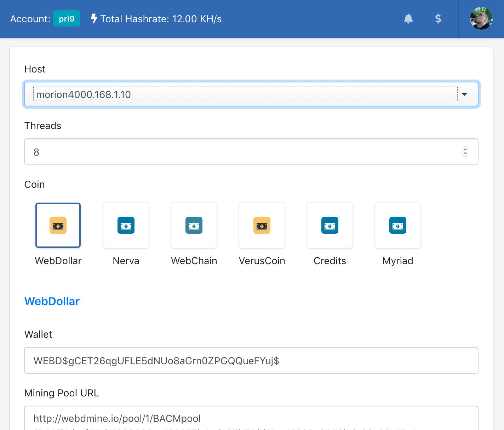
Task: Open the notifications bell icon
Action: tap(408, 19)
